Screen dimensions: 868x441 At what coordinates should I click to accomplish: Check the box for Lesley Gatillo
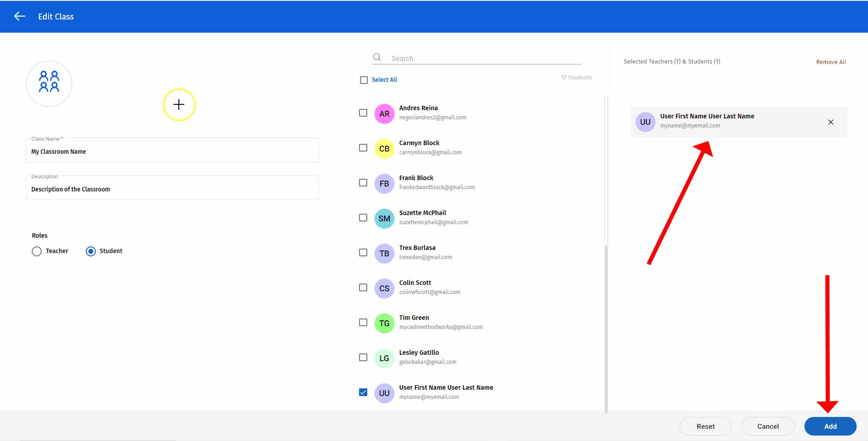363,357
